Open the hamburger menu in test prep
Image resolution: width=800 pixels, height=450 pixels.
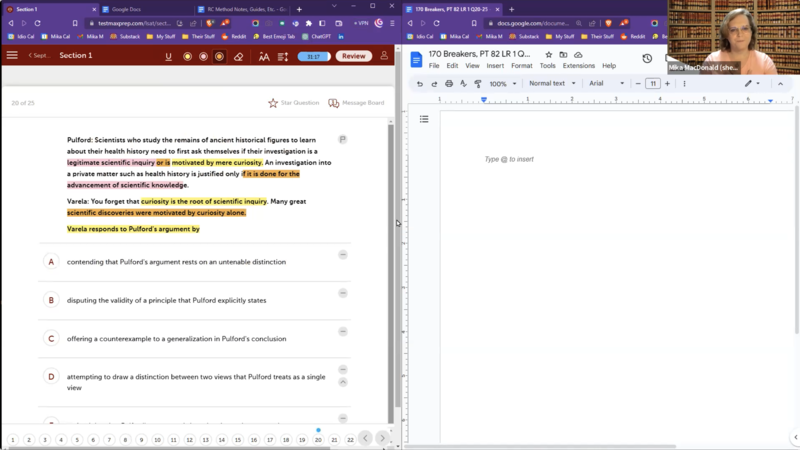coord(12,56)
